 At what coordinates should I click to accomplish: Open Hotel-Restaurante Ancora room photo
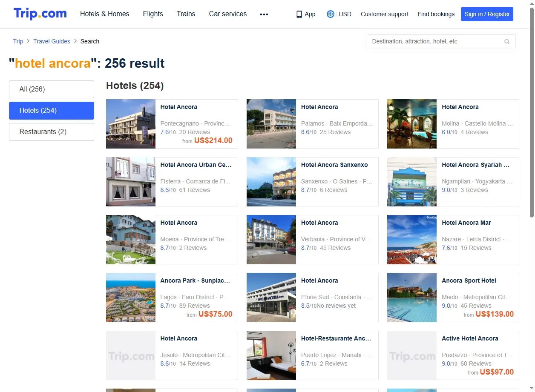click(x=271, y=355)
